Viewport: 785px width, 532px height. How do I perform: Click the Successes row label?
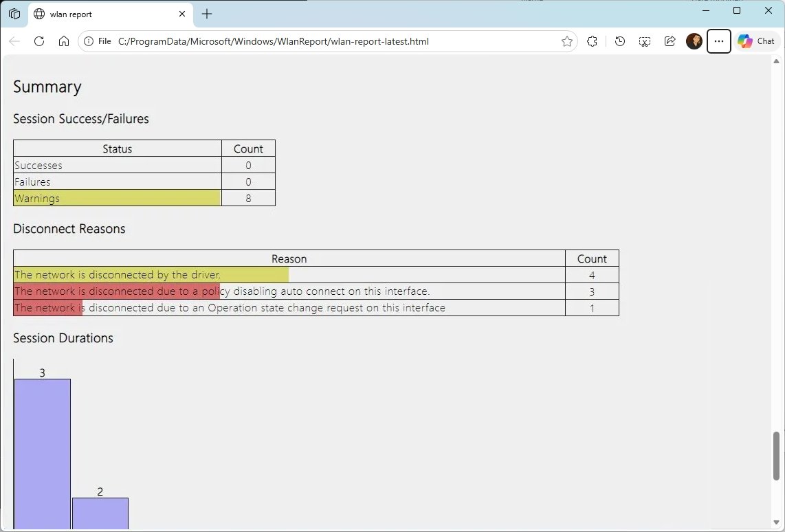point(38,165)
